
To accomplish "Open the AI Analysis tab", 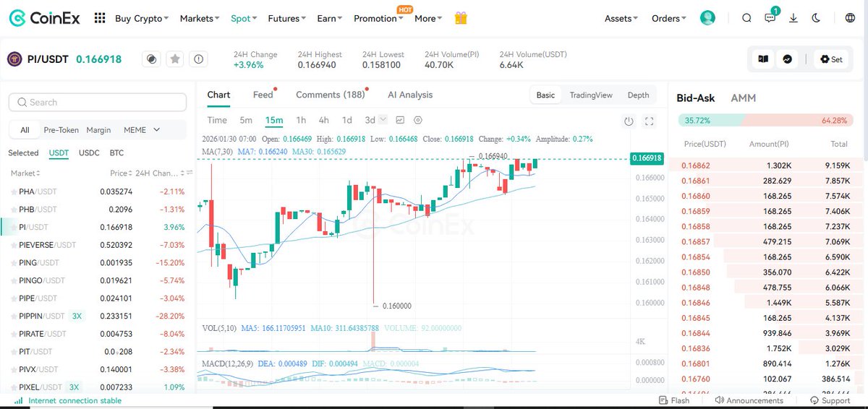I will click(410, 95).
